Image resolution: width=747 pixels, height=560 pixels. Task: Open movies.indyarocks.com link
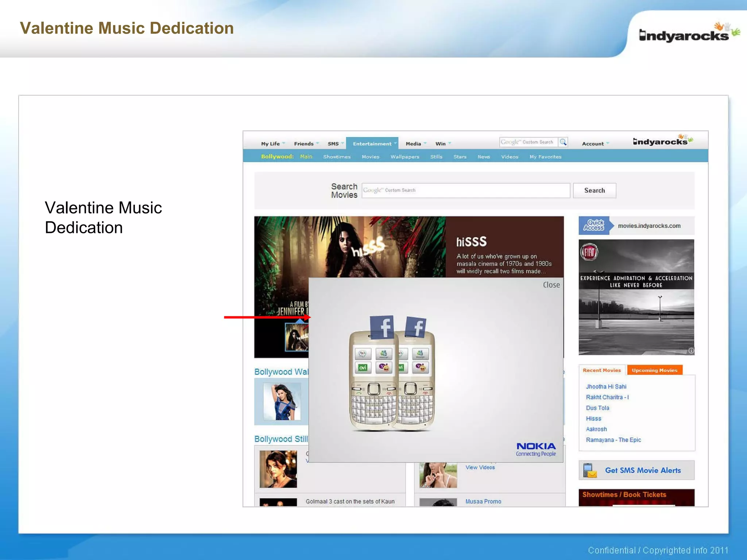tap(649, 226)
